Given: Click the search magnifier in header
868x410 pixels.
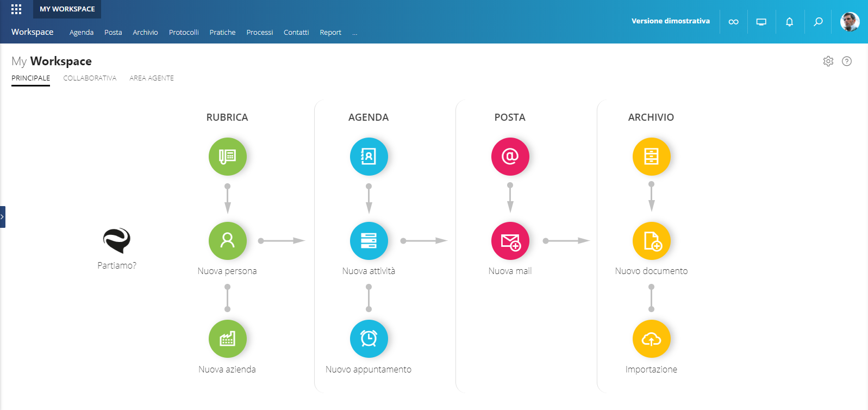Looking at the screenshot, I should pyautogui.click(x=817, y=22).
